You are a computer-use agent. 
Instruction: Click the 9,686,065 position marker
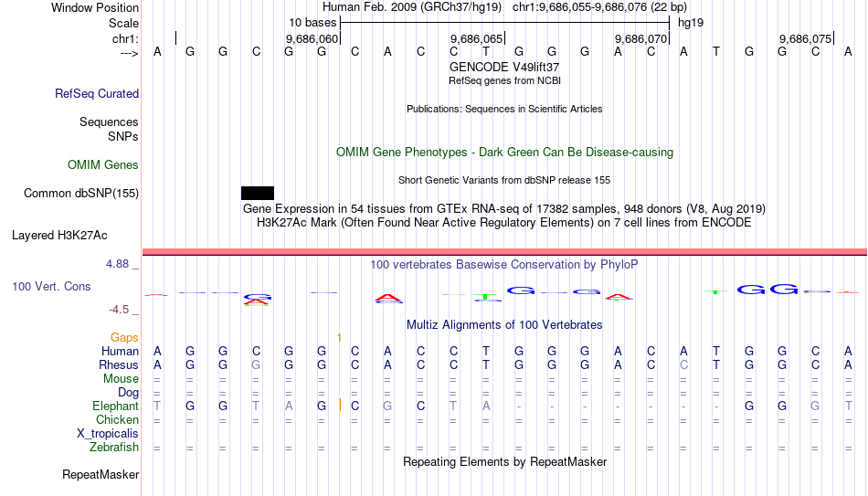[x=476, y=38]
